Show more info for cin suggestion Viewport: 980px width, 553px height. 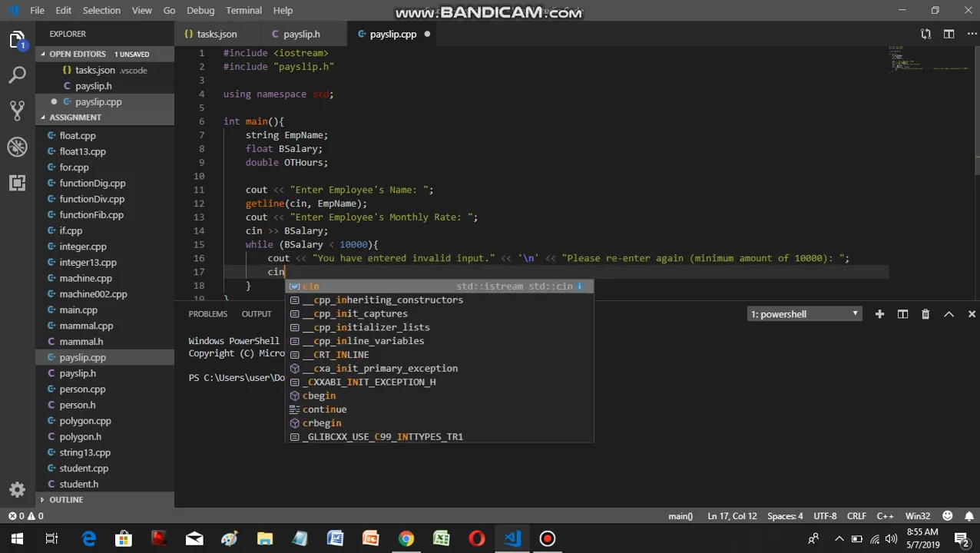click(x=580, y=286)
